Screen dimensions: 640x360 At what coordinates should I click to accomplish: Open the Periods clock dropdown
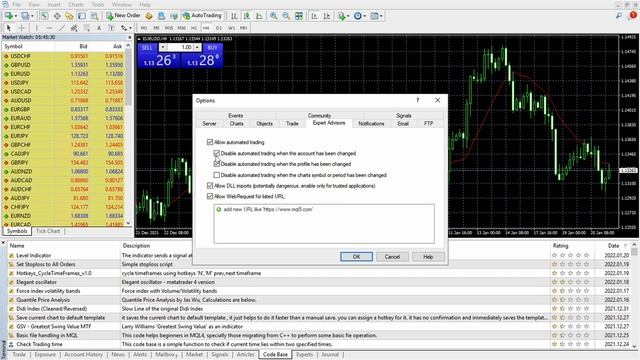(x=359, y=16)
